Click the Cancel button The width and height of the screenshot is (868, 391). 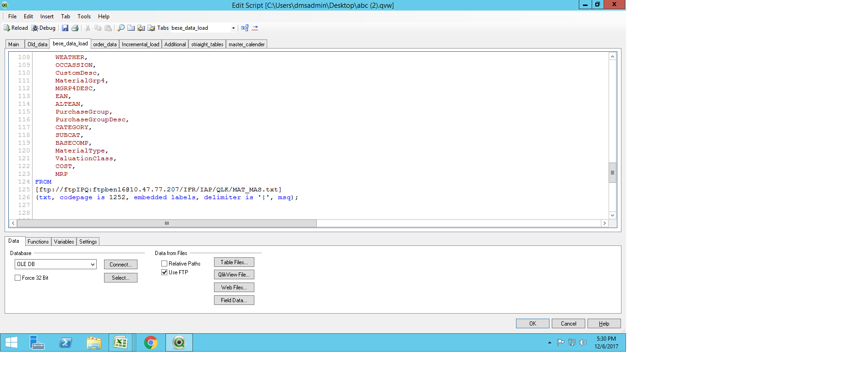(x=568, y=324)
